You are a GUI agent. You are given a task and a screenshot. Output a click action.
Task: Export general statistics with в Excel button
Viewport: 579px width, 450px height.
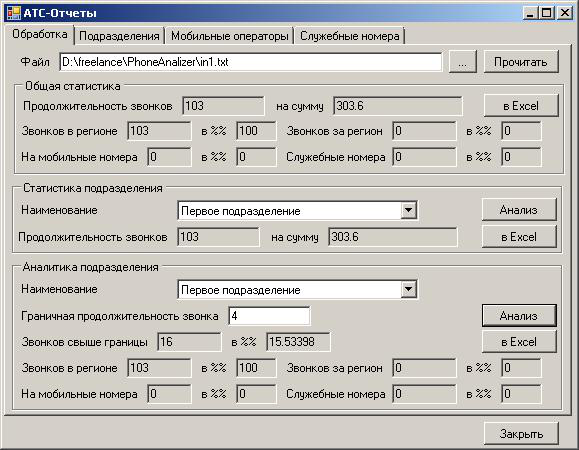click(521, 106)
